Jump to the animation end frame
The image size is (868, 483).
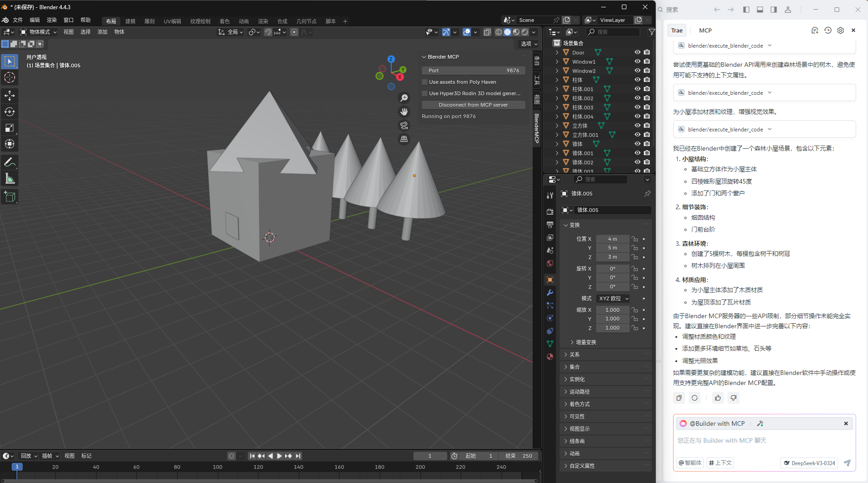click(298, 456)
